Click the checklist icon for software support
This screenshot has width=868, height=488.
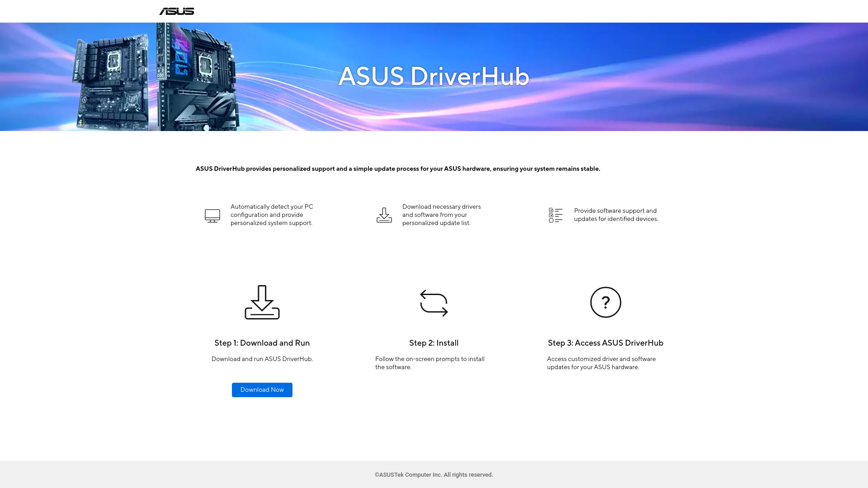[556, 215]
